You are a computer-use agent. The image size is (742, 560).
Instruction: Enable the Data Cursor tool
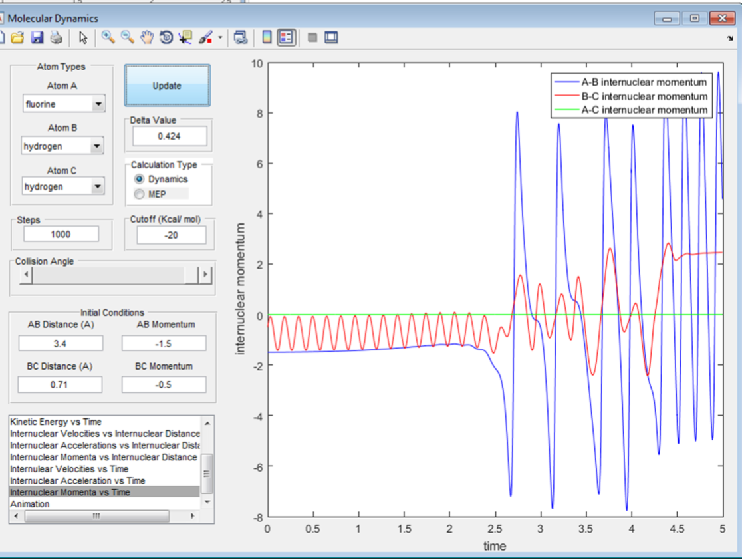pos(185,38)
